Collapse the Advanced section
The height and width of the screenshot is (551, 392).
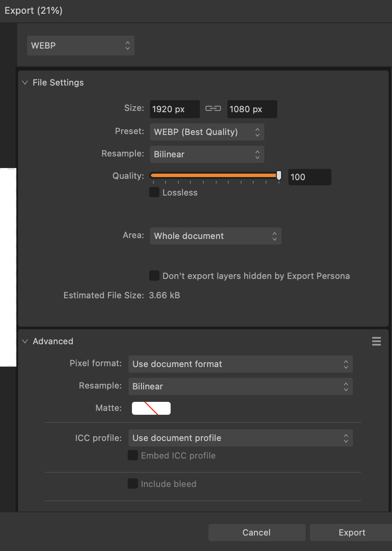[24, 341]
